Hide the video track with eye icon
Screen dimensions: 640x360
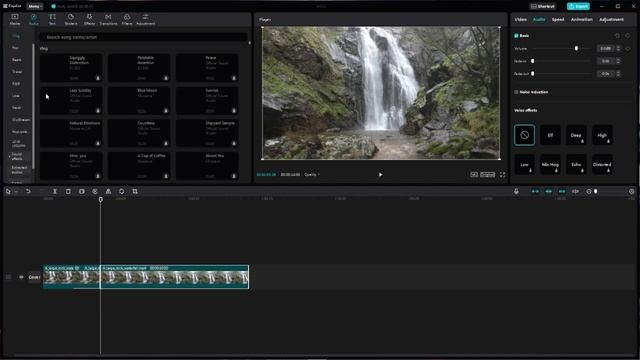coord(21,277)
